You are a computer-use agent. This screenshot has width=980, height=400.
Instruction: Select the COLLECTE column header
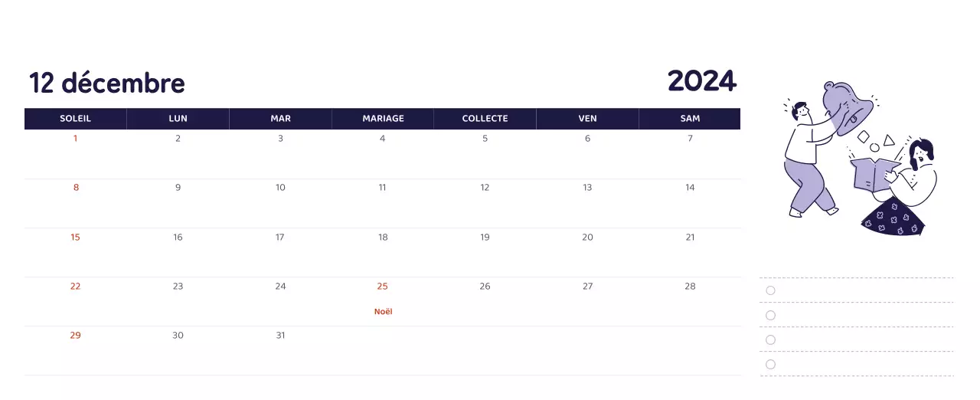(485, 119)
